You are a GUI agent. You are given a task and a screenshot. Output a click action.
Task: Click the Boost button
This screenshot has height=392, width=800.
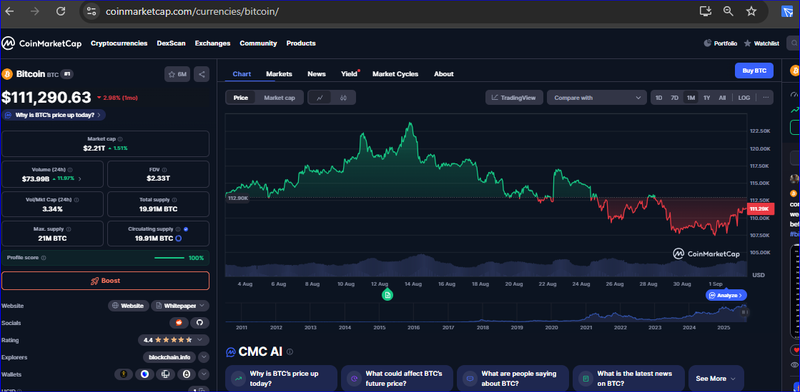[x=106, y=281]
